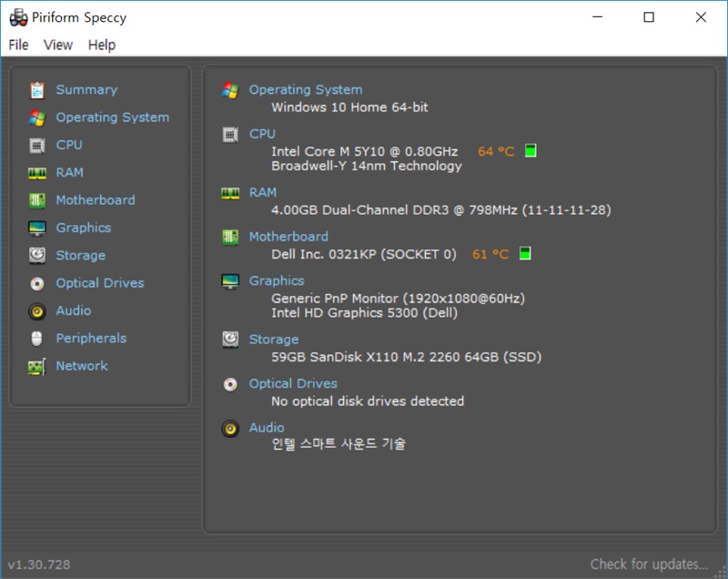Image resolution: width=728 pixels, height=579 pixels.
Task: Click the Optical Drives disc icon in summary pane
Action: pos(230,384)
